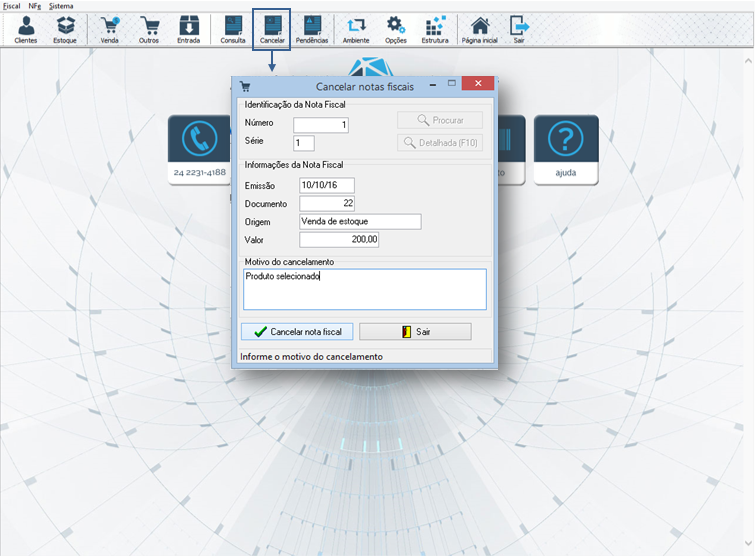The image size is (756, 559).
Task: Open the Outros cart icon
Action: click(148, 30)
